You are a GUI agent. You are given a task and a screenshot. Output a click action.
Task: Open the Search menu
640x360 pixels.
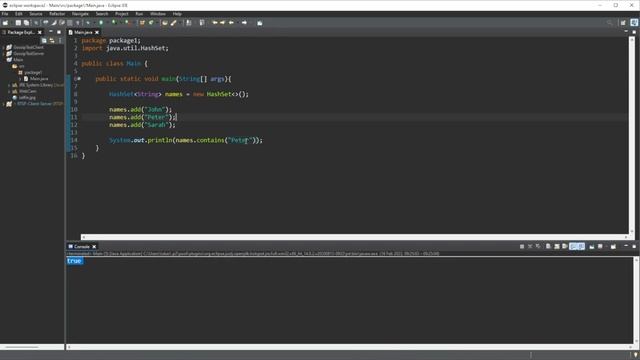click(102, 14)
